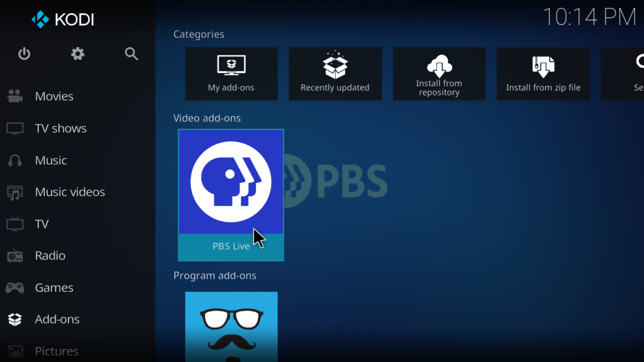Select the Games controller icon
Image resolution: width=644 pixels, height=362 pixels.
click(15, 288)
